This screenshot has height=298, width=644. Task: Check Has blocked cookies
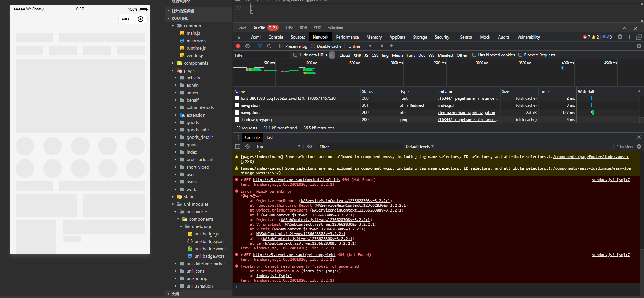point(474,55)
